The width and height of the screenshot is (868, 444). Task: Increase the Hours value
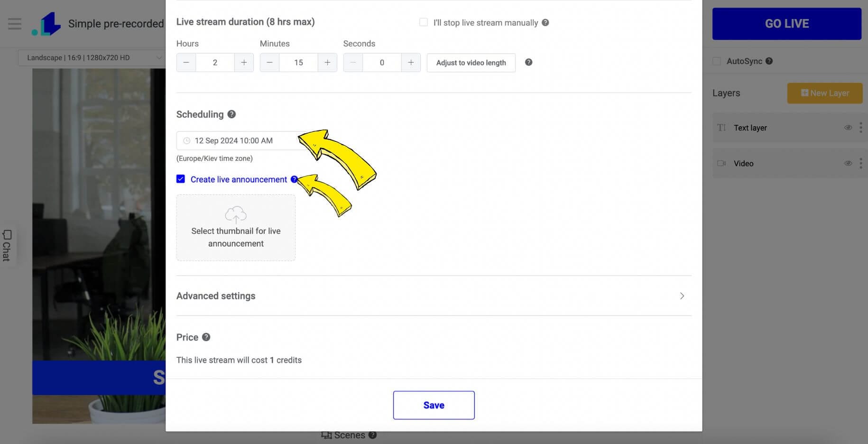[x=244, y=63]
